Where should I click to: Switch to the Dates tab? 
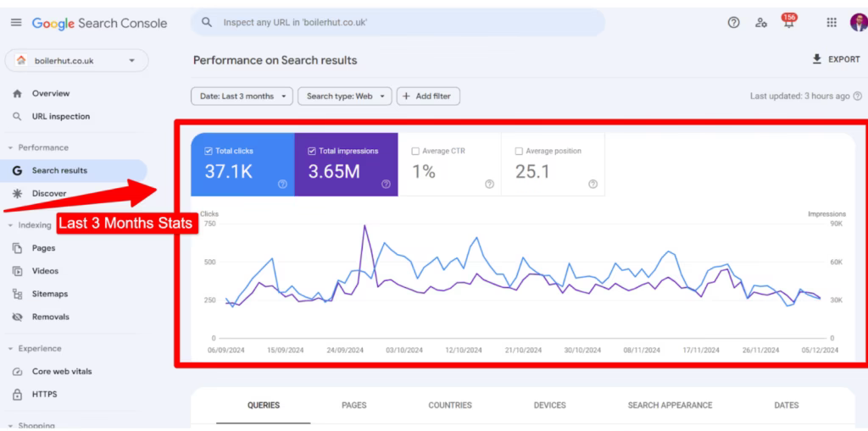pos(787,406)
